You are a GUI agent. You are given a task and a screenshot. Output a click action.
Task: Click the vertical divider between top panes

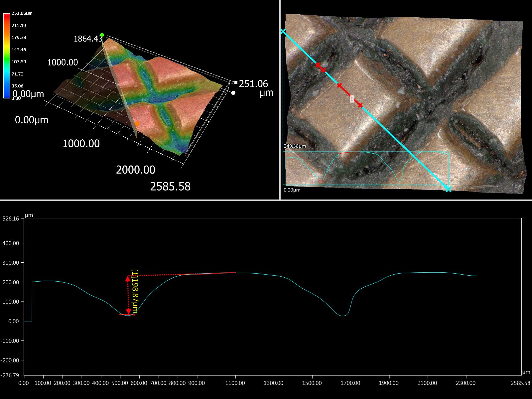[x=280, y=100]
